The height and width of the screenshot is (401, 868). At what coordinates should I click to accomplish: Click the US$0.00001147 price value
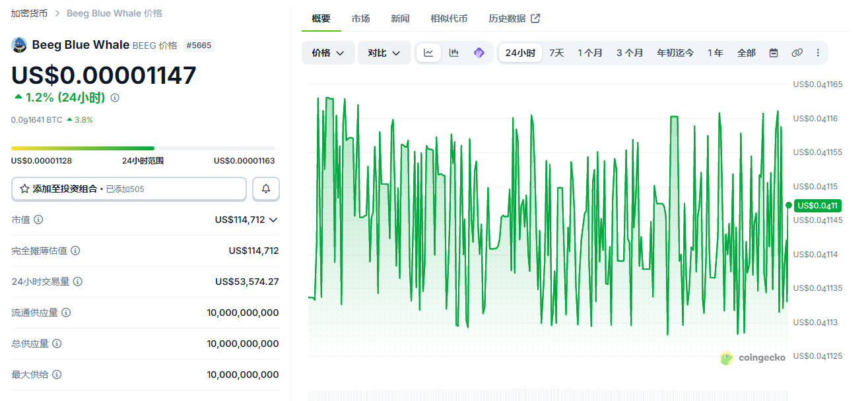pyautogui.click(x=104, y=75)
